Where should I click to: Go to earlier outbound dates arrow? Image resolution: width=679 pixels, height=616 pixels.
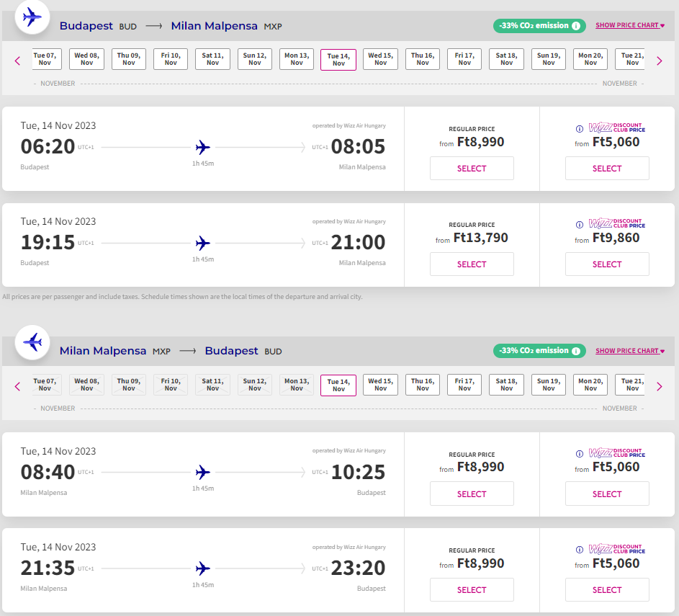(17, 61)
